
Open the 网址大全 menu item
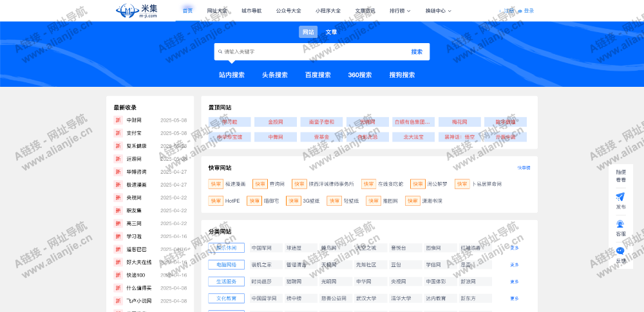coord(217,11)
